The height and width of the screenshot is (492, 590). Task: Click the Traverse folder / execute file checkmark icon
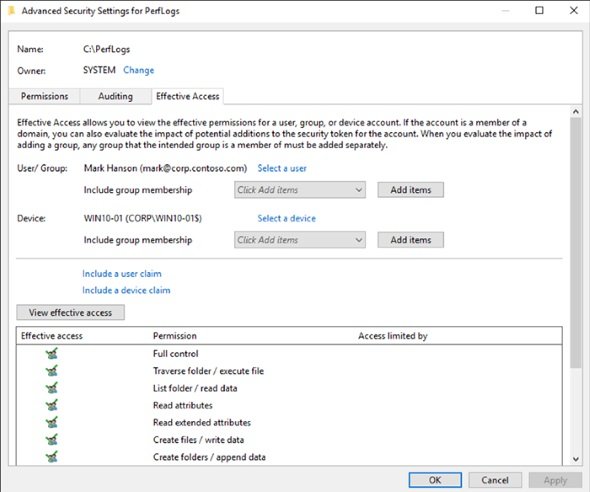point(52,371)
